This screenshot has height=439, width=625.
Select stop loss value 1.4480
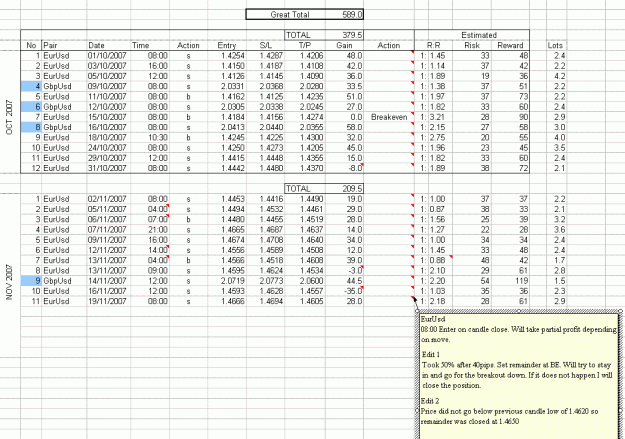click(x=265, y=168)
